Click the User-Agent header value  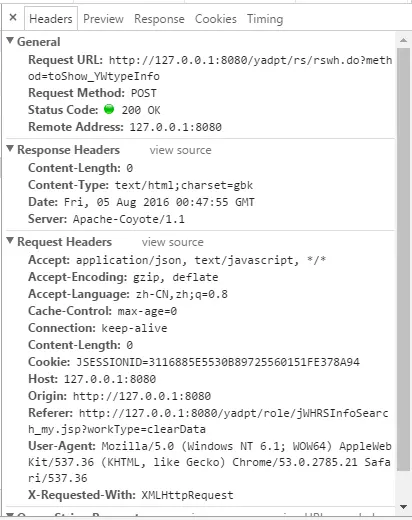[x=210, y=462]
